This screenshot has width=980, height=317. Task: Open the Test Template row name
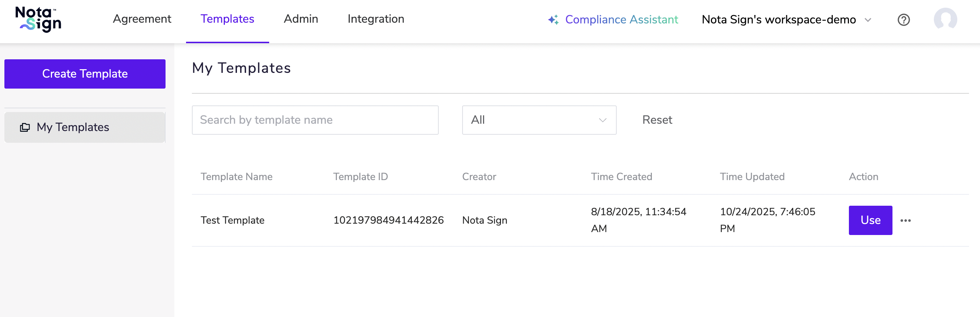(232, 220)
